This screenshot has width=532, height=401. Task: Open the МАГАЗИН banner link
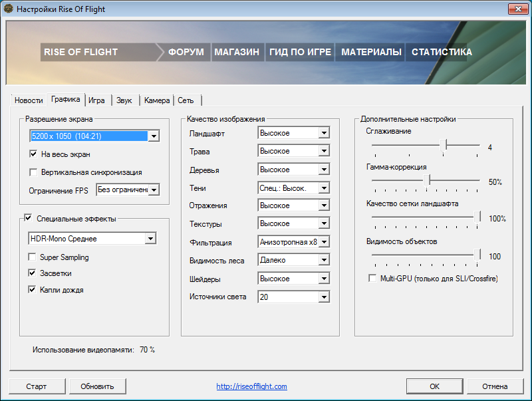click(237, 52)
